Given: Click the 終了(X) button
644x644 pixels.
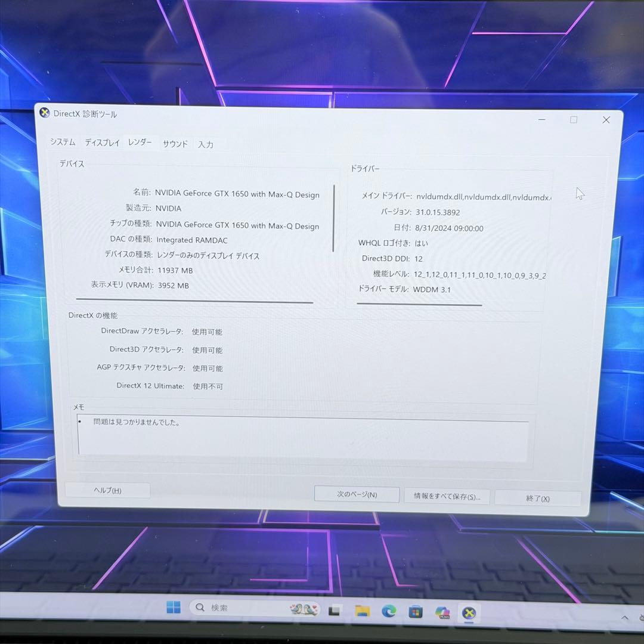Looking at the screenshot, I should tap(538, 499).
